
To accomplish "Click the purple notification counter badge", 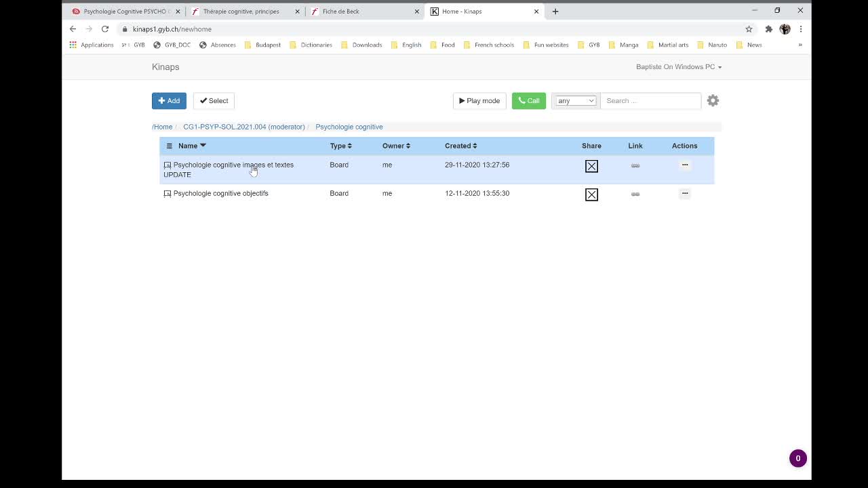I will point(797,458).
